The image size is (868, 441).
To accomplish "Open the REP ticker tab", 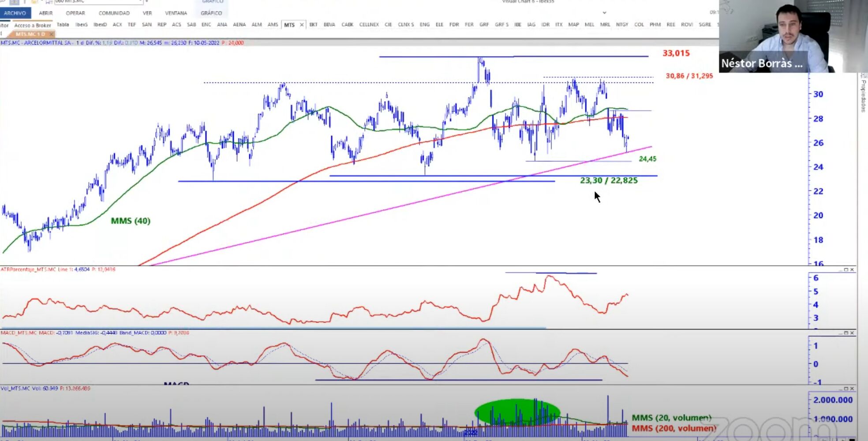I will tap(162, 25).
